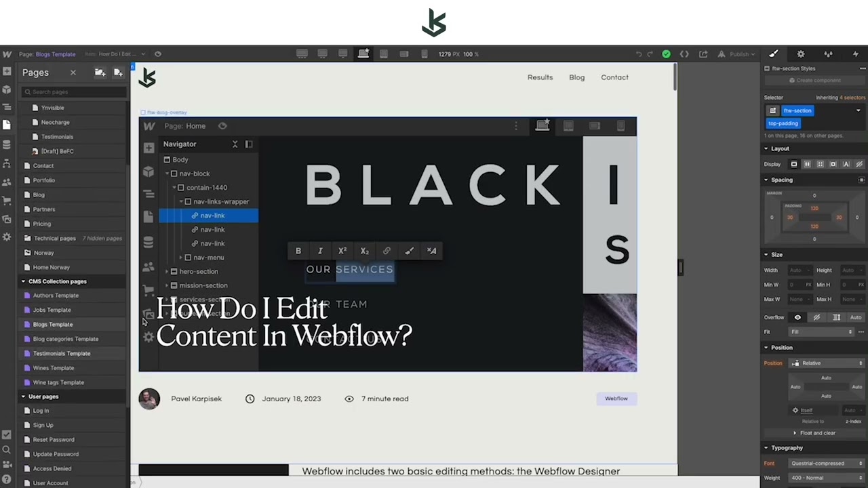The image size is (868, 488).
Task: Set overflow to Visible eye icon
Action: pyautogui.click(x=797, y=317)
